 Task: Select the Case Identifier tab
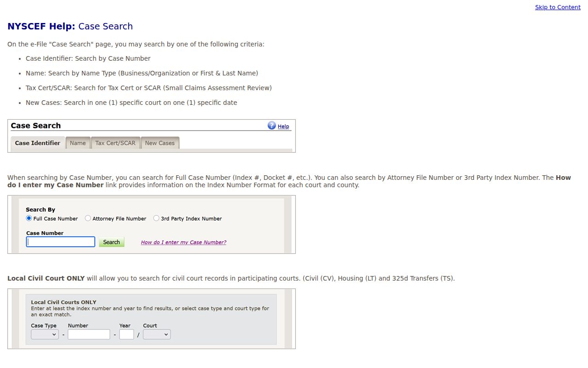(38, 143)
